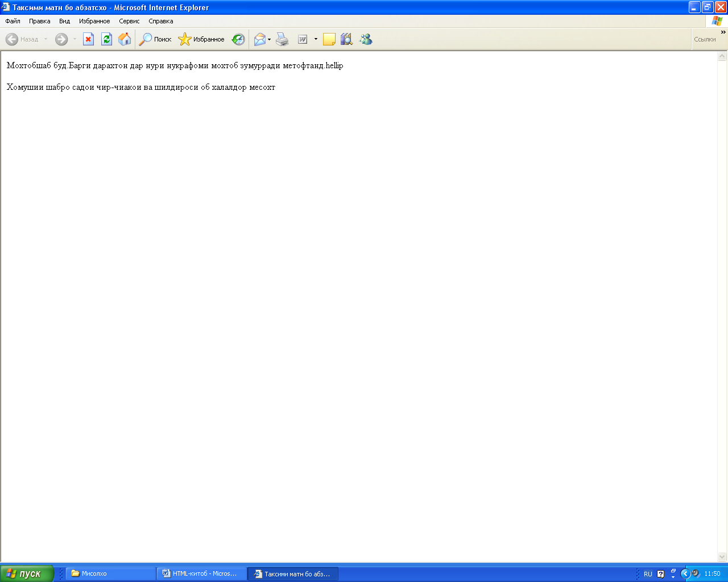Open Favorites (Избранное) star toolbar button
Viewport: 728px width, 582px height.
201,39
